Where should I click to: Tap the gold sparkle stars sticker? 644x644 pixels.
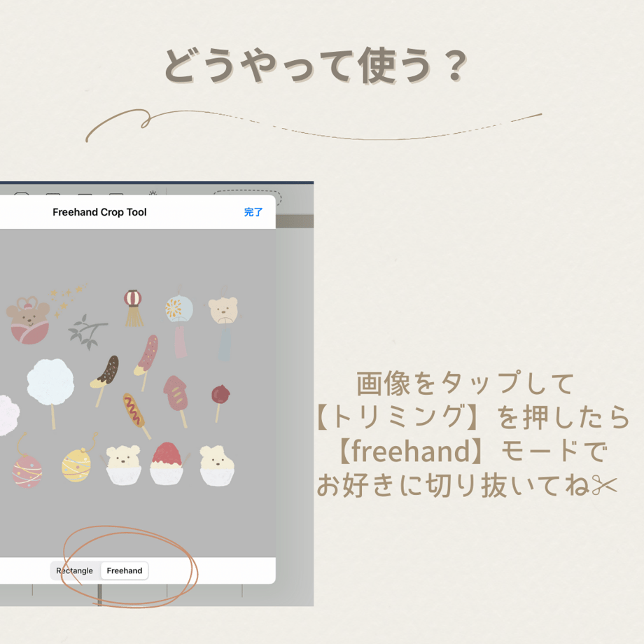67,299
